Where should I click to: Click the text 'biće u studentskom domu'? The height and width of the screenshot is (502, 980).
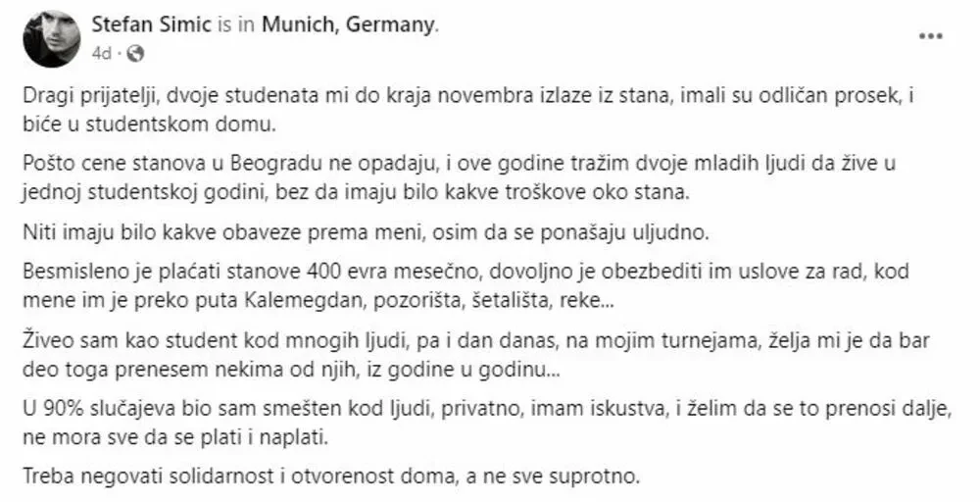point(149,124)
